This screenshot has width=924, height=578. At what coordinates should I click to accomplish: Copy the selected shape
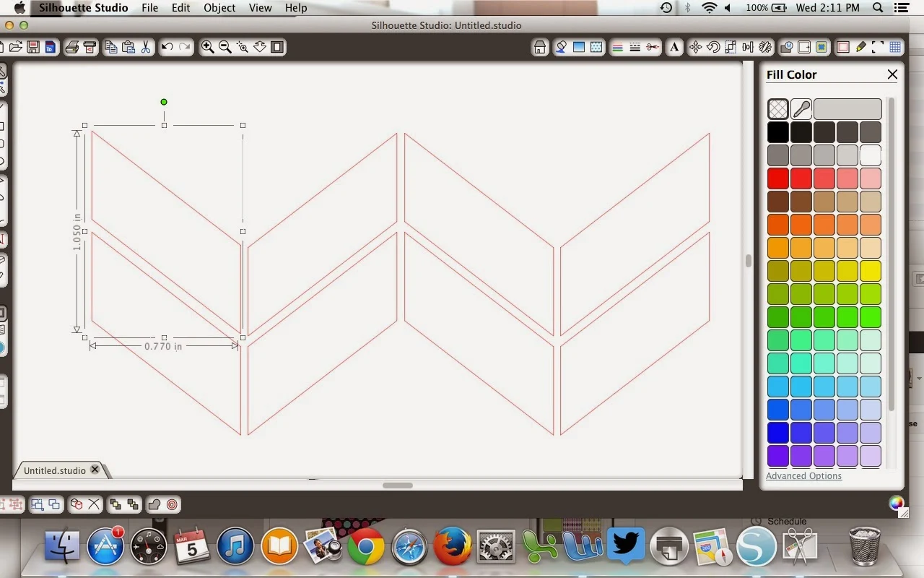tap(111, 47)
